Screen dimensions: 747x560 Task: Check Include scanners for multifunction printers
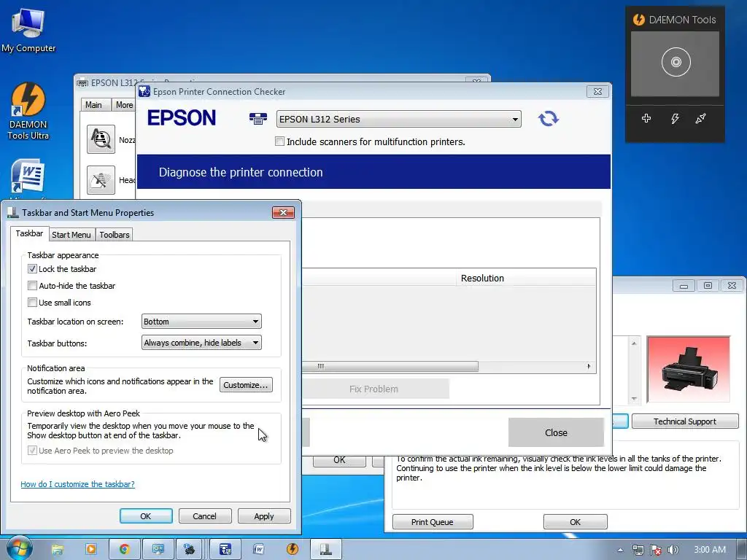(279, 141)
